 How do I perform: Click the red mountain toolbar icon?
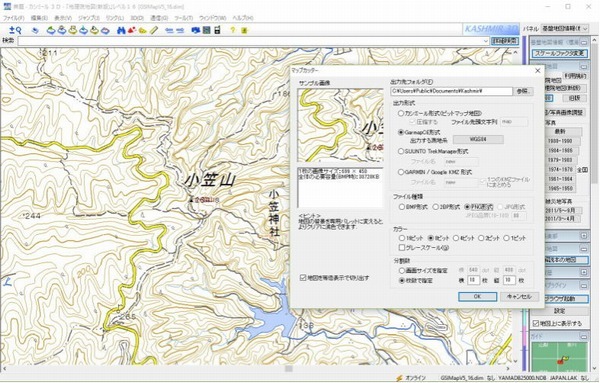132,30
